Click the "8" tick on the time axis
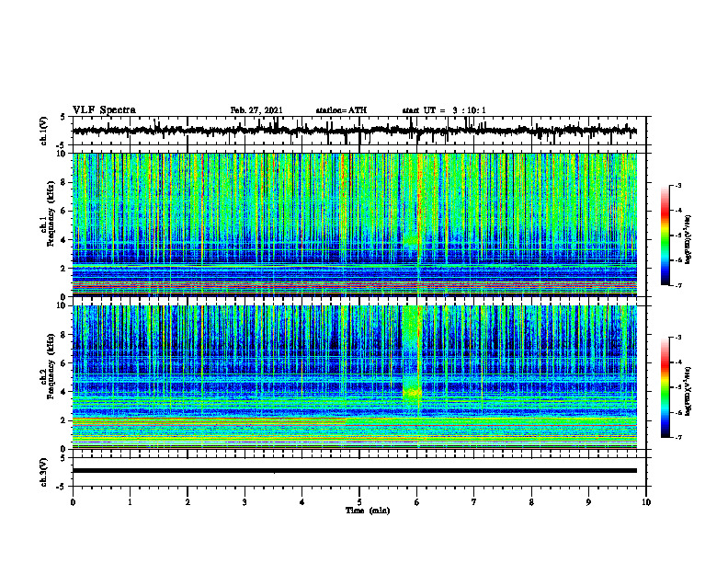 (531, 502)
